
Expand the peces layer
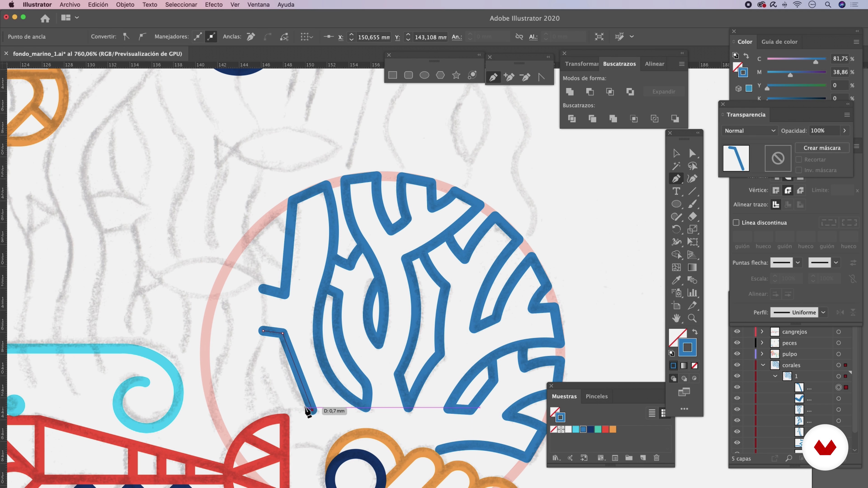pyautogui.click(x=762, y=343)
